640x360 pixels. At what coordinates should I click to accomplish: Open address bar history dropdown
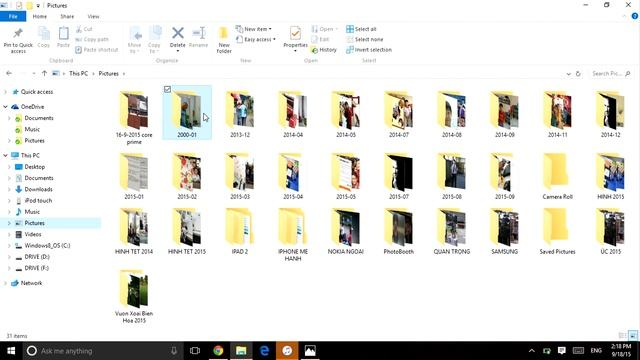click(568, 74)
